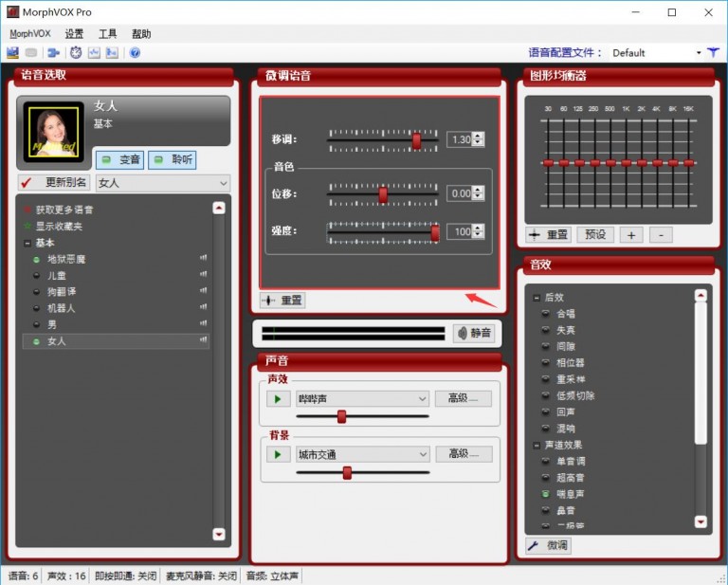Click the help question-mark toolbar icon

click(x=135, y=53)
